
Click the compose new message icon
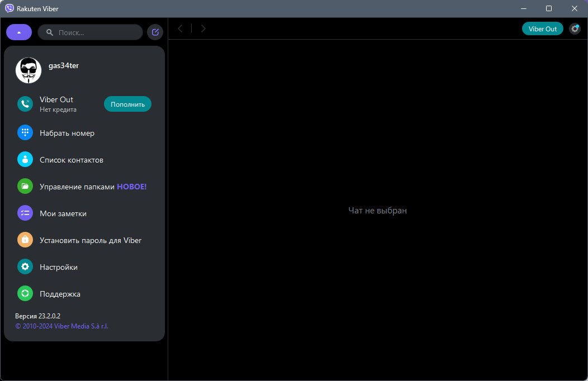pos(155,32)
